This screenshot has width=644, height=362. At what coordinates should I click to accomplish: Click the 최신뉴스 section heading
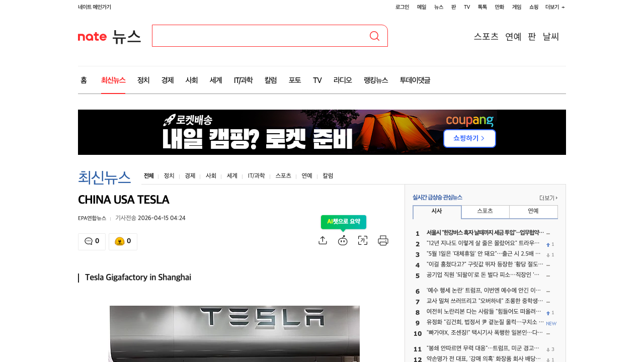pos(104,177)
